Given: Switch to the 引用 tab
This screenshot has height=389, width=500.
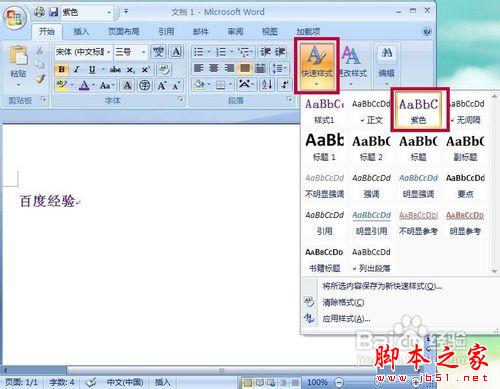Looking at the screenshot, I should (166, 32).
